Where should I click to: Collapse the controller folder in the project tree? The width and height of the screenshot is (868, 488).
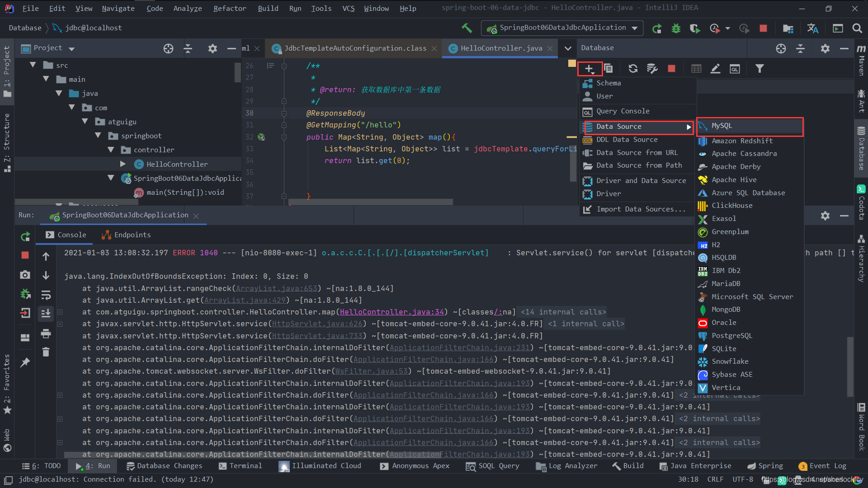(x=111, y=150)
